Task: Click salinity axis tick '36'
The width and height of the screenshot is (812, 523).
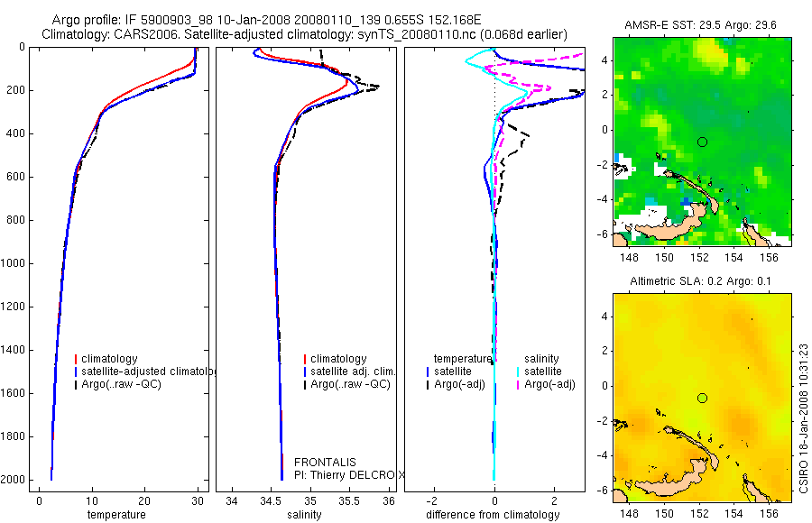Action: [x=389, y=501]
